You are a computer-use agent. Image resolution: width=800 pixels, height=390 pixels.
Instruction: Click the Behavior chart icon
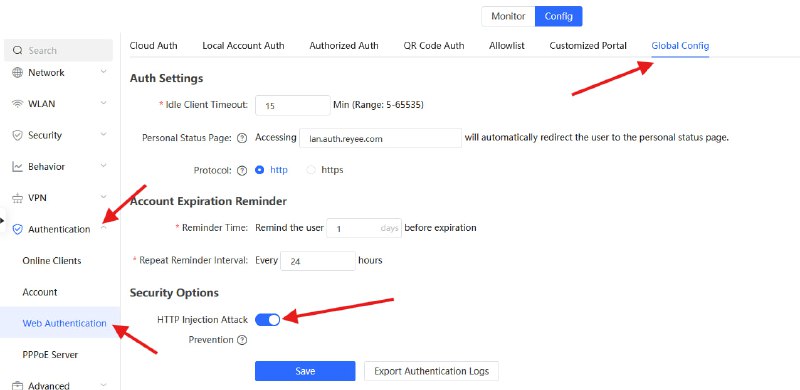[17, 166]
